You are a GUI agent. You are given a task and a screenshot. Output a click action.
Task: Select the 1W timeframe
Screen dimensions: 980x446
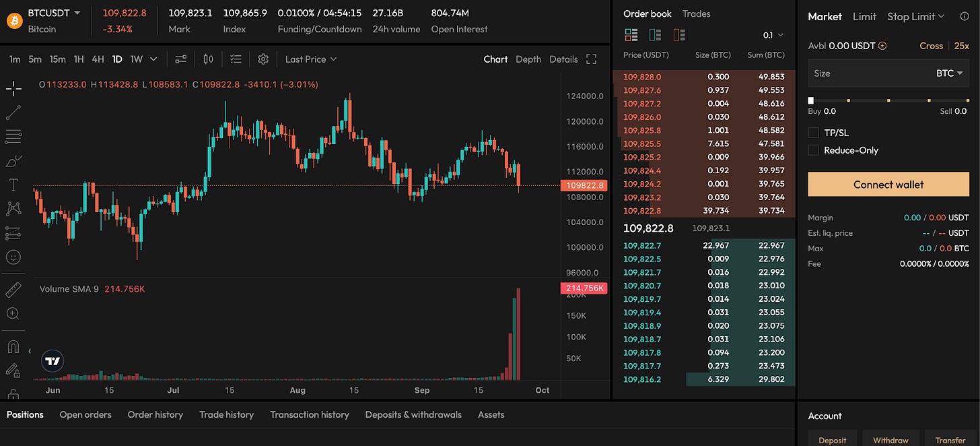[137, 59]
